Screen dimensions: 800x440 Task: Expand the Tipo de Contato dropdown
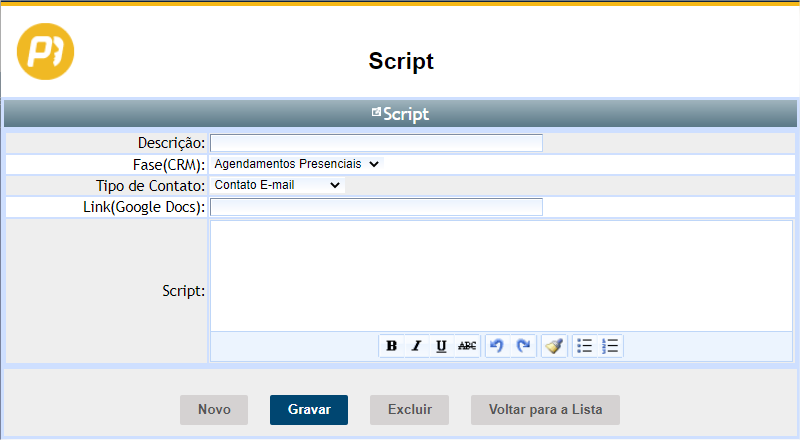(x=277, y=185)
